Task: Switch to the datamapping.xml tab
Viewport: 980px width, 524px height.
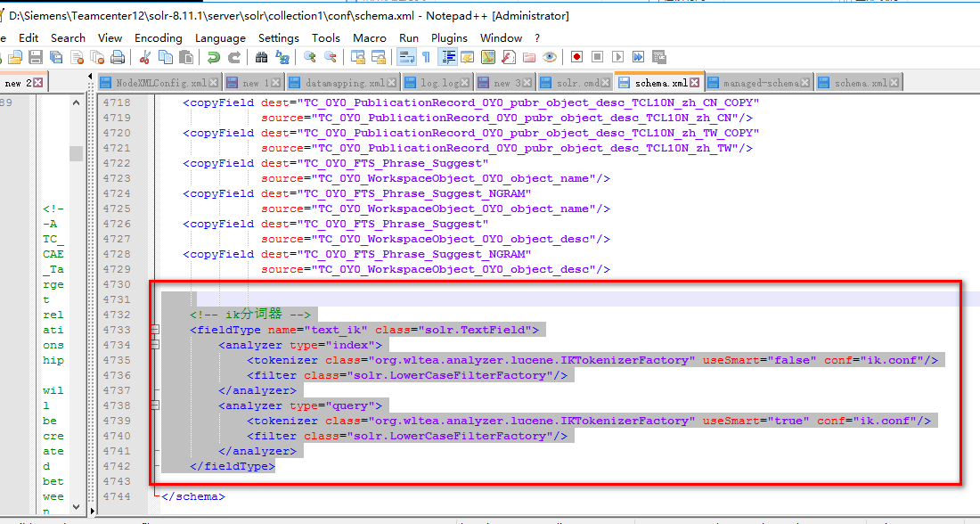Action: click(x=342, y=83)
